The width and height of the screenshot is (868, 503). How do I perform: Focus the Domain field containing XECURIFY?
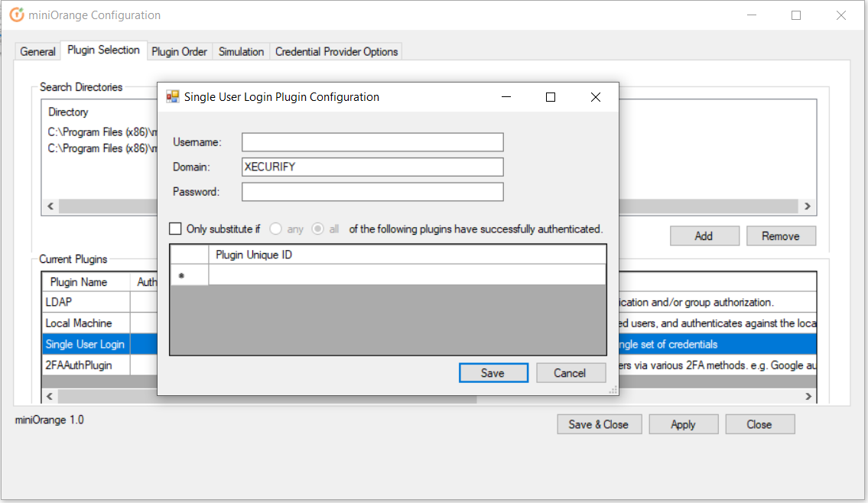[372, 167]
